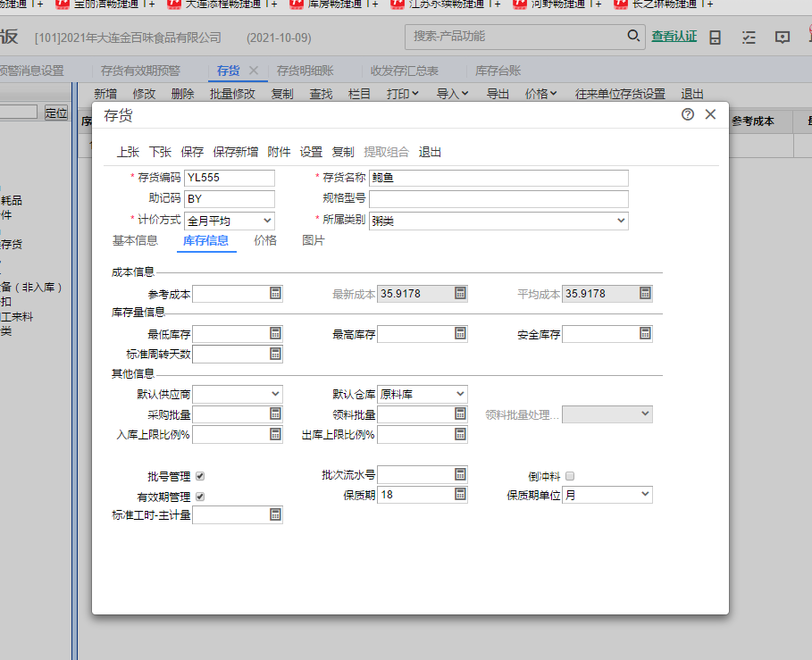Open calculator for 最新成本 field
Viewport: 812px width, 660px height.
pos(460,293)
